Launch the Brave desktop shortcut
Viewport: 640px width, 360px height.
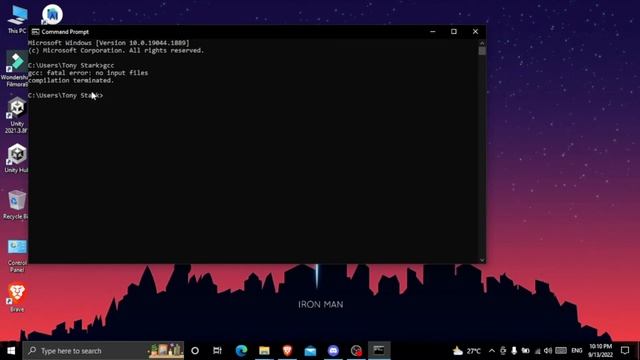tap(16, 298)
